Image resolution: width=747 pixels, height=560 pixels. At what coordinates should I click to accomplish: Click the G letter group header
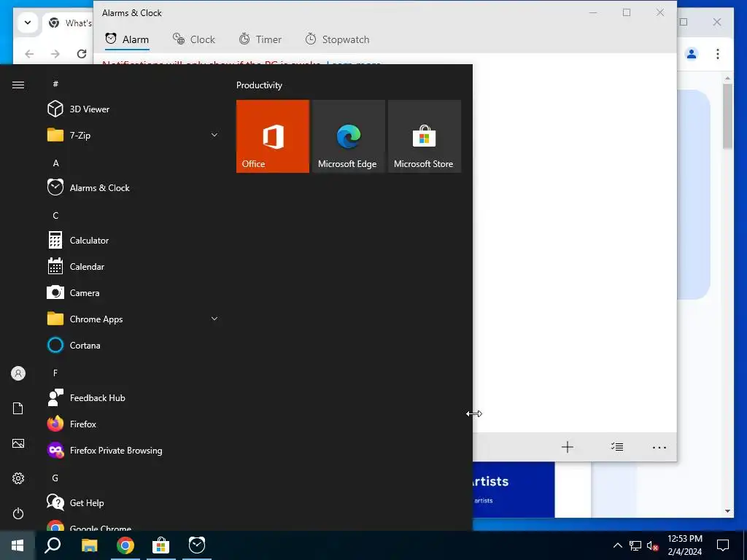point(55,478)
